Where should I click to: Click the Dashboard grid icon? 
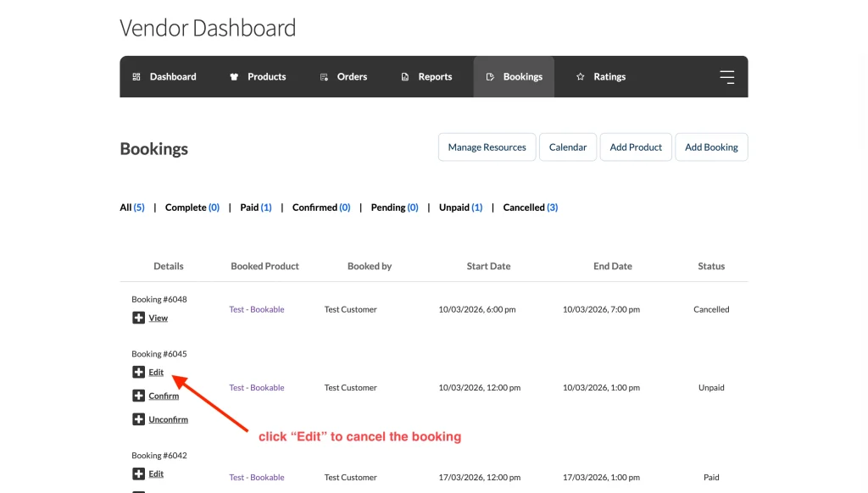tap(136, 77)
